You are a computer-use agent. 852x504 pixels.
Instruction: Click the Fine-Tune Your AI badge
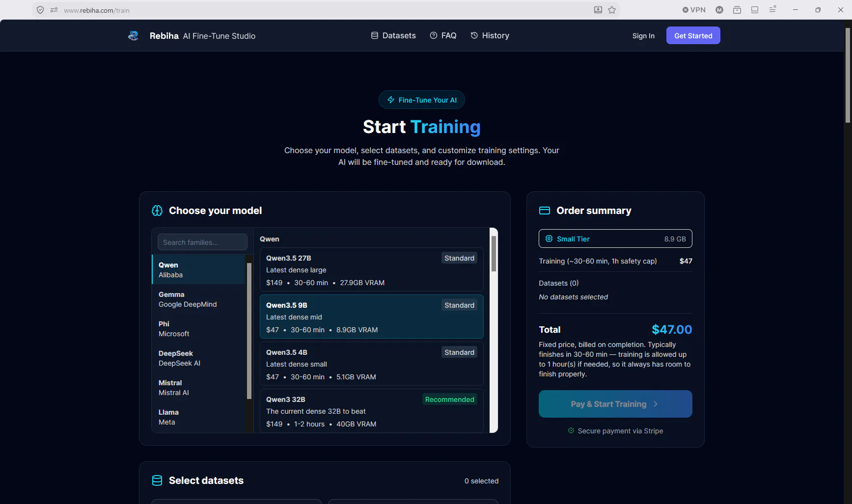(x=422, y=100)
